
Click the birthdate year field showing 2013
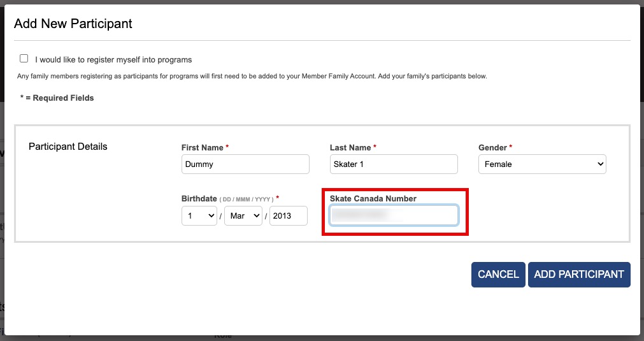pyautogui.click(x=289, y=215)
